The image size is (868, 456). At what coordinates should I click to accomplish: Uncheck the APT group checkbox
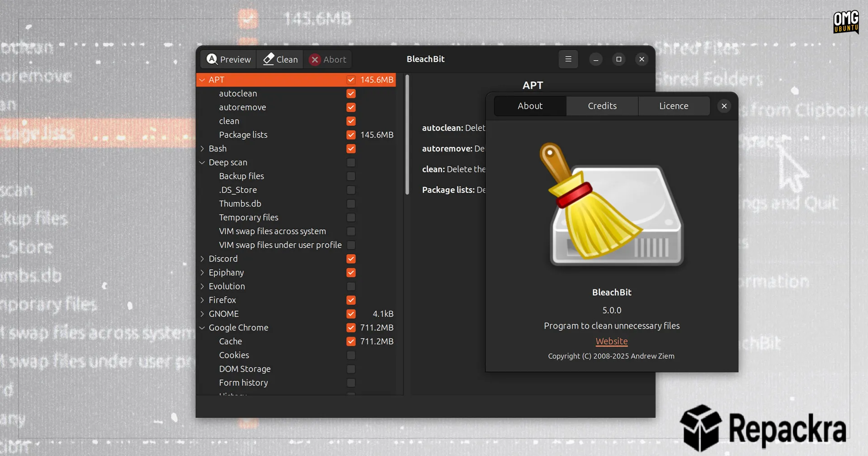pyautogui.click(x=351, y=80)
